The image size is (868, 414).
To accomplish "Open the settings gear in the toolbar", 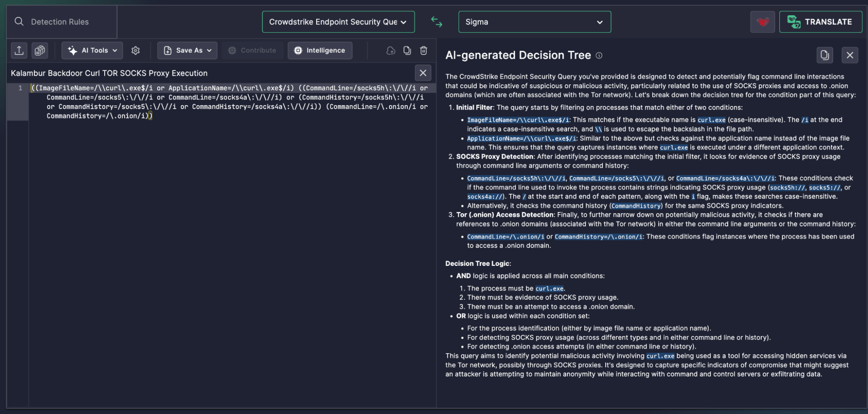I will pyautogui.click(x=135, y=50).
